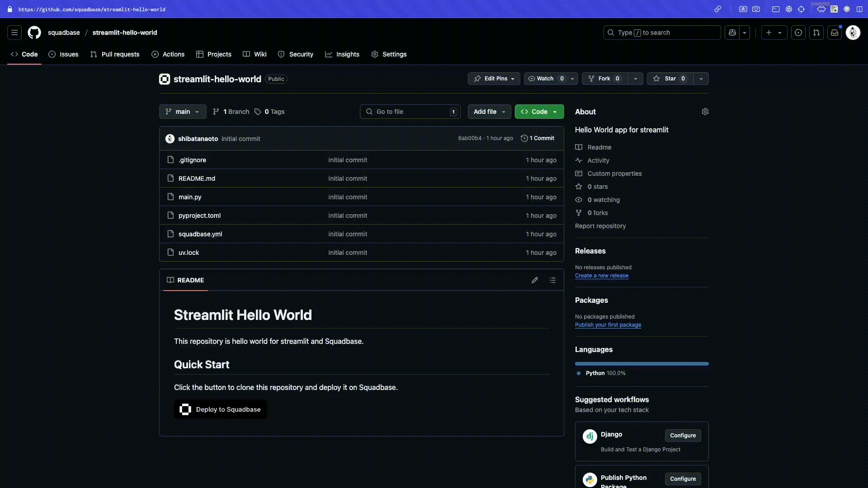Click the pull requests icon in header
This screenshot has width=868, height=488.
coord(816,33)
